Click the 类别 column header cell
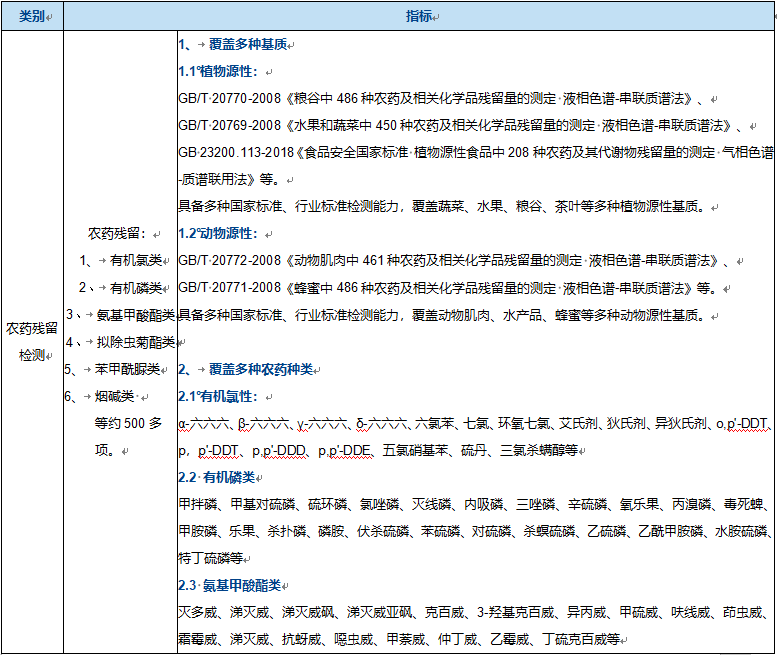Image resolution: width=777 pixels, height=655 pixels. click(x=32, y=16)
